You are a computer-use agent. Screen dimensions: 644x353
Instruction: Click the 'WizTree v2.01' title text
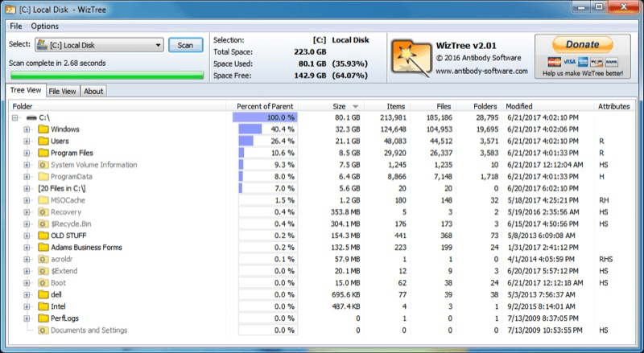[x=466, y=46]
